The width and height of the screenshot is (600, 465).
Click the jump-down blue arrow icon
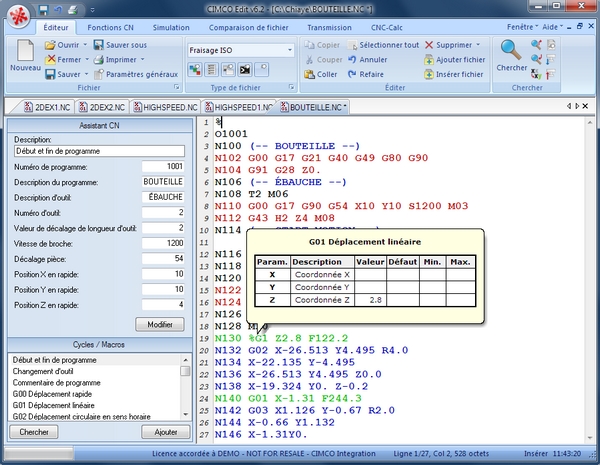551,59
